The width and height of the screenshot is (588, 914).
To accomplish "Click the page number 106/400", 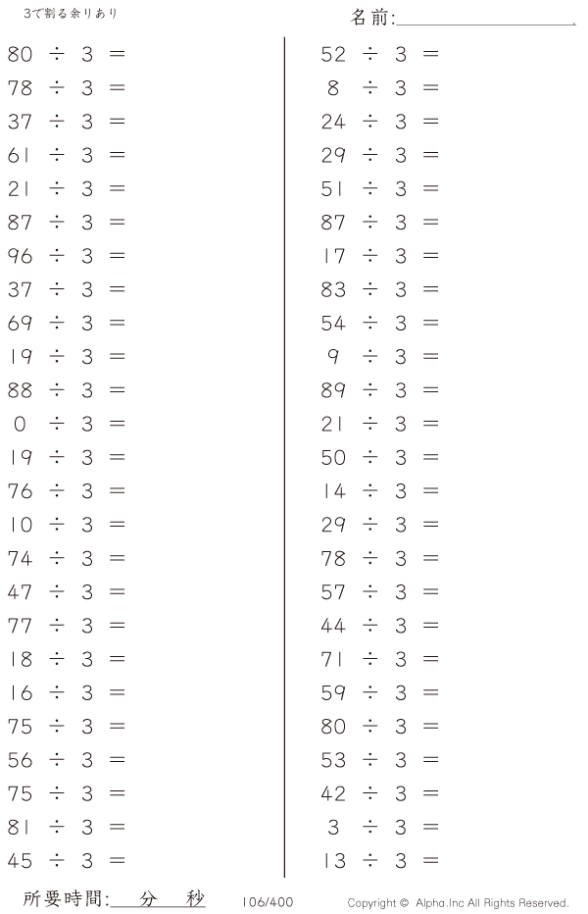I will 268,902.
